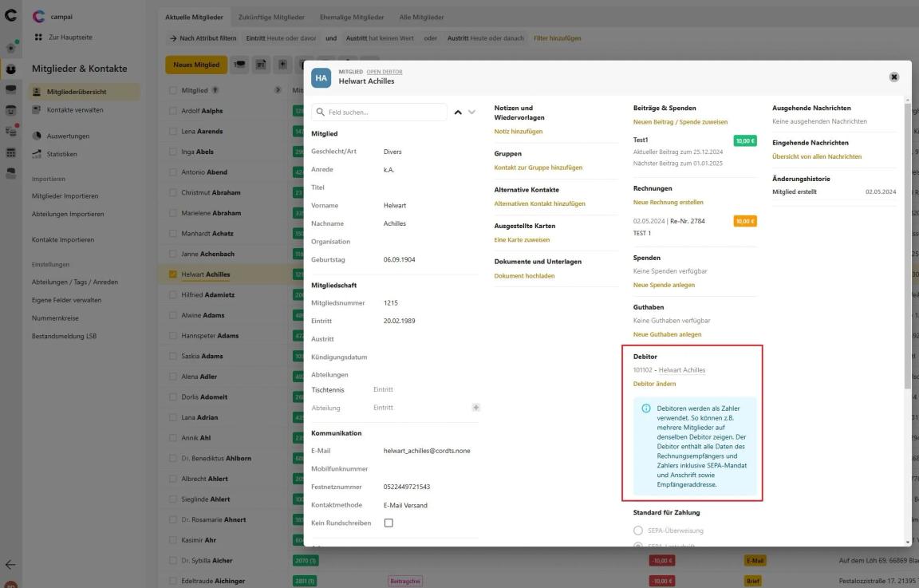Image resolution: width=919 pixels, height=588 pixels.
Task: Click the first toolbar icon after Neues Mitglied
Action: point(239,65)
